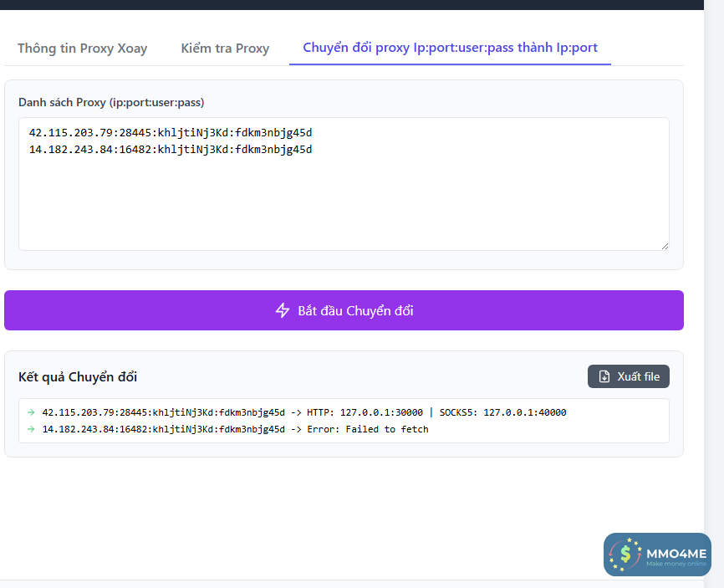This screenshot has width=724, height=588.
Task: Click the green arrow on the first result row
Action: (x=31, y=412)
